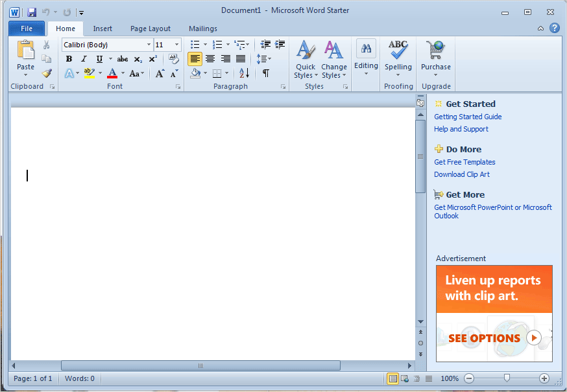Click Get Microsoft PowerPoint or Microsoft Outlook link
The width and height of the screenshot is (567, 392).
(x=493, y=211)
